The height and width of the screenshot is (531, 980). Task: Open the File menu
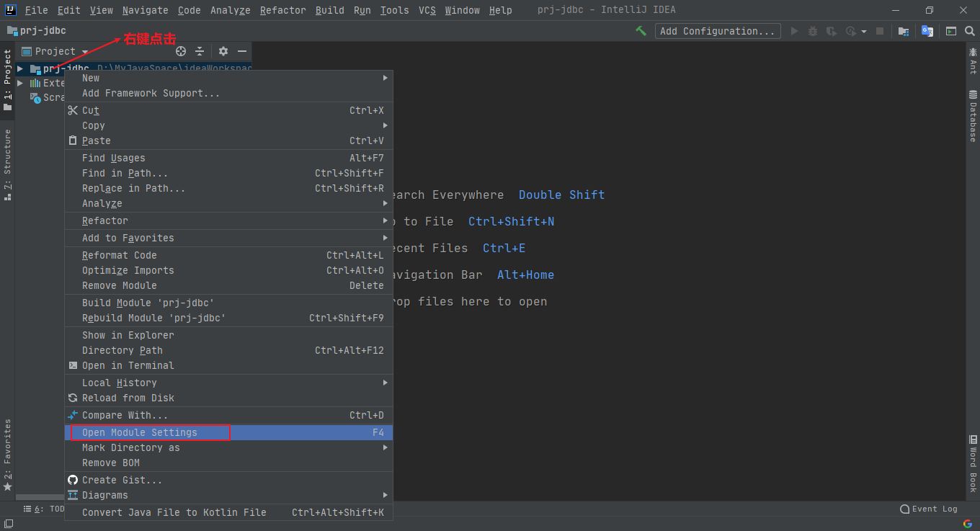[36, 10]
